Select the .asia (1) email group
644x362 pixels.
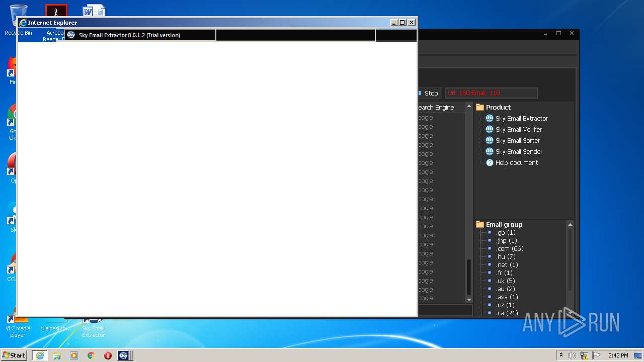[507, 297]
